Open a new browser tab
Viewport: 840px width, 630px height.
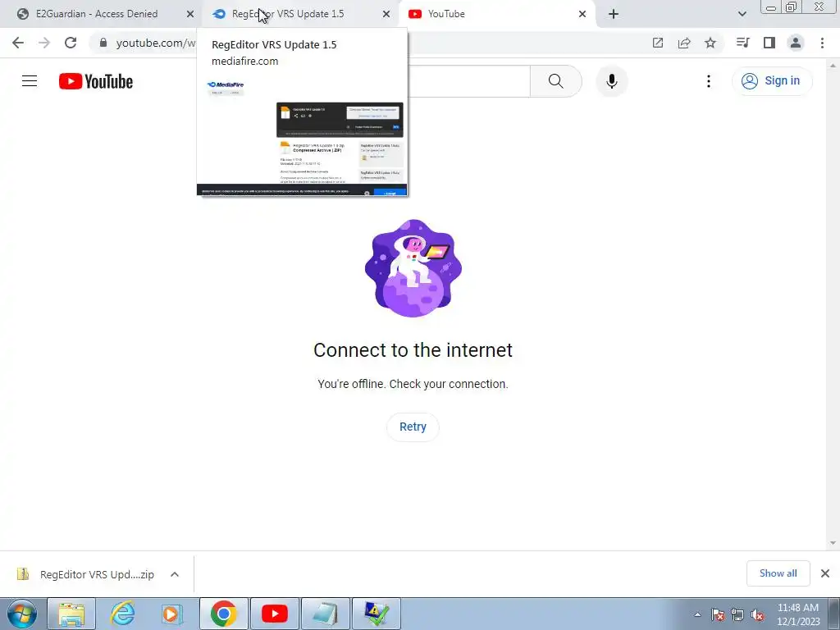[614, 14]
